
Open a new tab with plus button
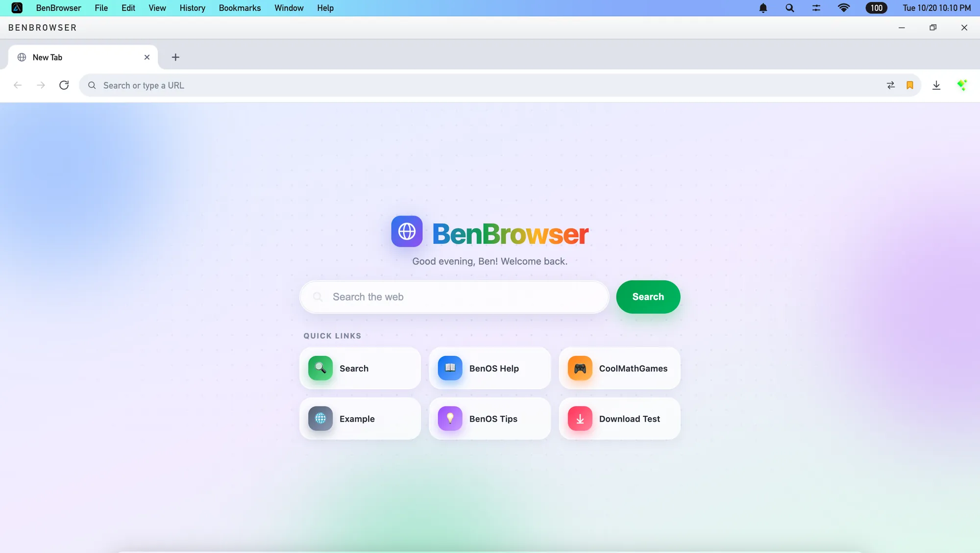(x=175, y=57)
